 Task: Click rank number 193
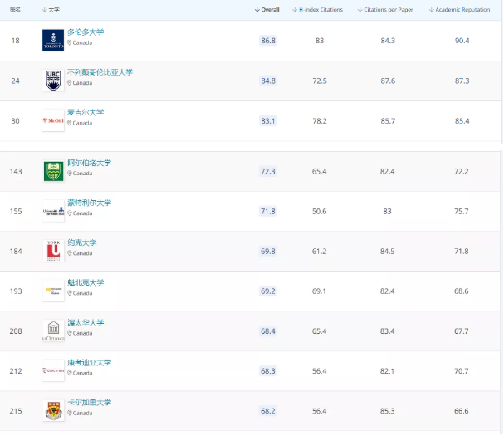16,291
